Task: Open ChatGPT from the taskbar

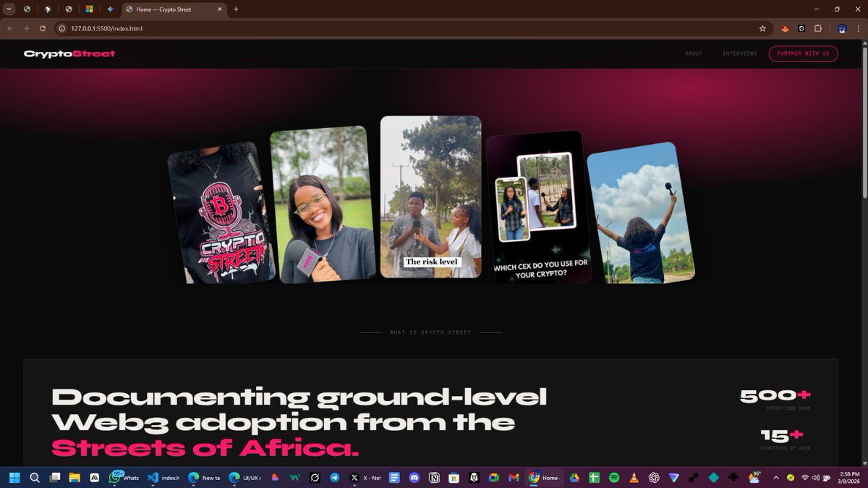Action: tap(654, 478)
